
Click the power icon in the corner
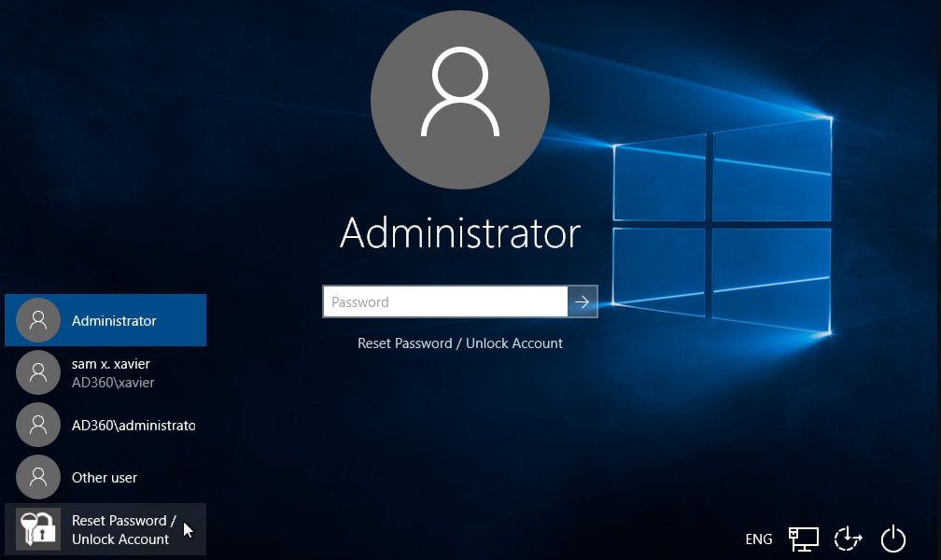(x=893, y=539)
